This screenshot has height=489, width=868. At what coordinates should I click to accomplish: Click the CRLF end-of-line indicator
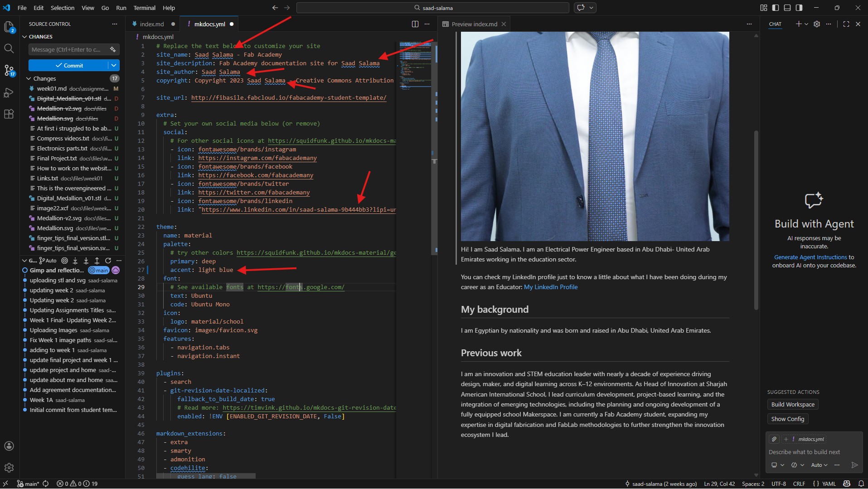point(799,484)
